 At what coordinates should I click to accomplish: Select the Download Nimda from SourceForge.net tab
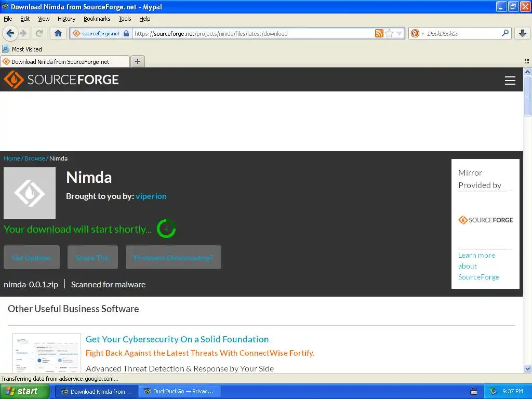click(65, 61)
